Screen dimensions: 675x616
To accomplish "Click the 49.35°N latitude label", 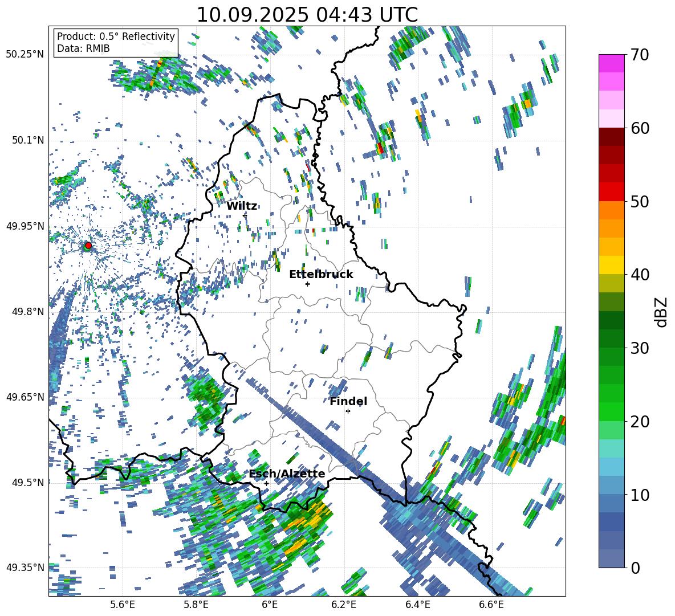I will tap(25, 568).
